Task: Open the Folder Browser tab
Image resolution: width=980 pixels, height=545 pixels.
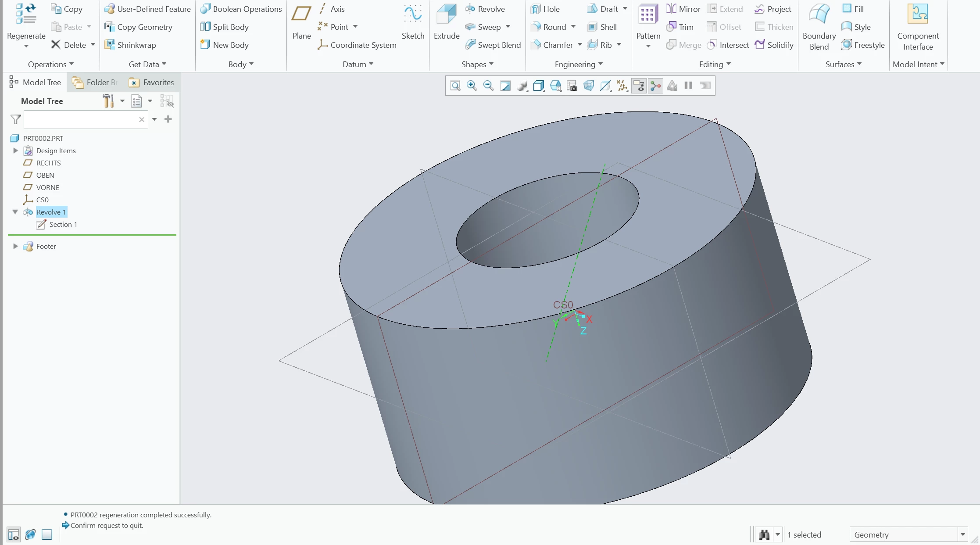Action: (95, 82)
